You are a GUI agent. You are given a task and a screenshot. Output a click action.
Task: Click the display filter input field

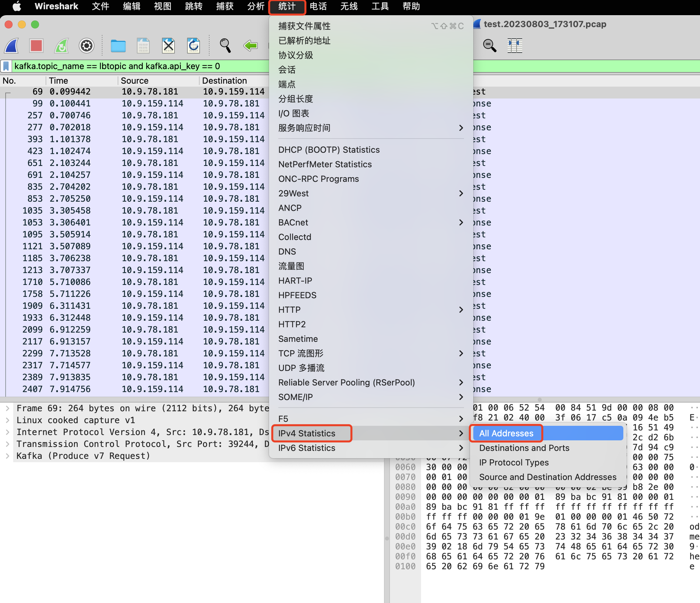140,66
